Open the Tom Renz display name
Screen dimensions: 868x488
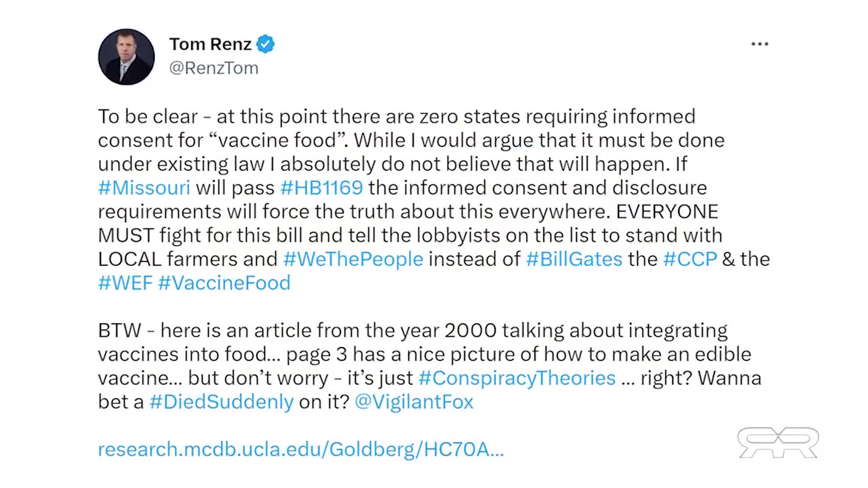pos(210,45)
